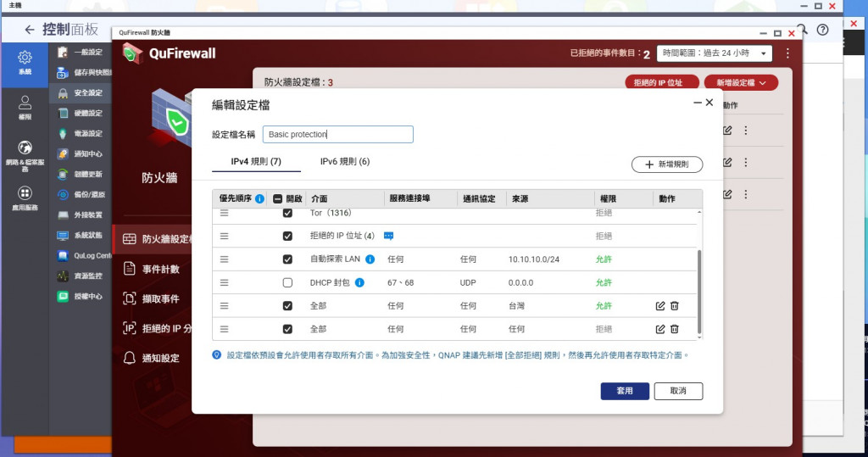Delete the last deny-all rule
This screenshot has width=868, height=457.
[x=674, y=329]
